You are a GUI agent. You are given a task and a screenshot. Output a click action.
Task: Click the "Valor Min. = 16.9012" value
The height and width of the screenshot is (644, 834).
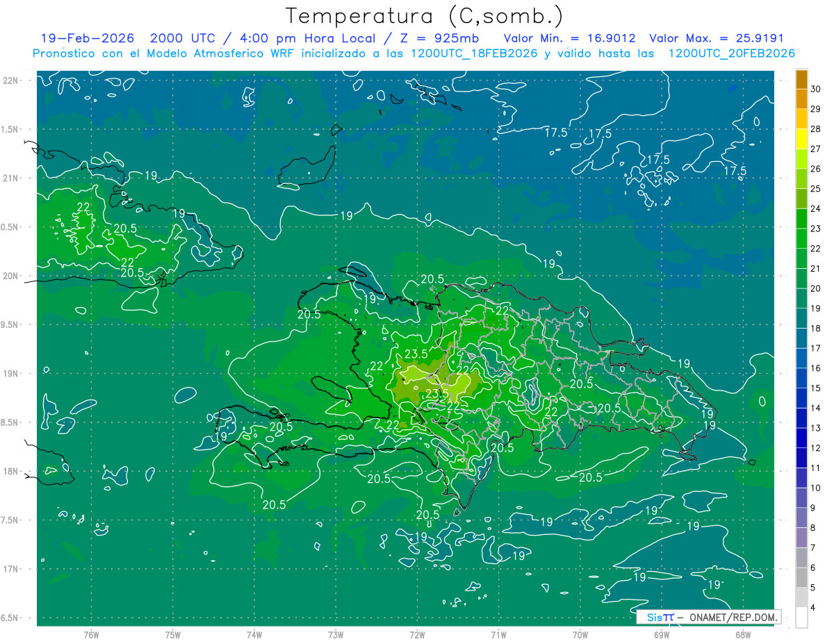pos(569,38)
